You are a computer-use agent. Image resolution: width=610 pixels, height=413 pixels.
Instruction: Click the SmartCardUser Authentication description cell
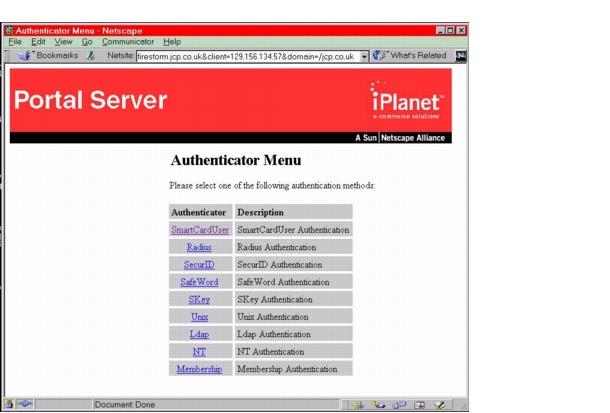point(294,230)
